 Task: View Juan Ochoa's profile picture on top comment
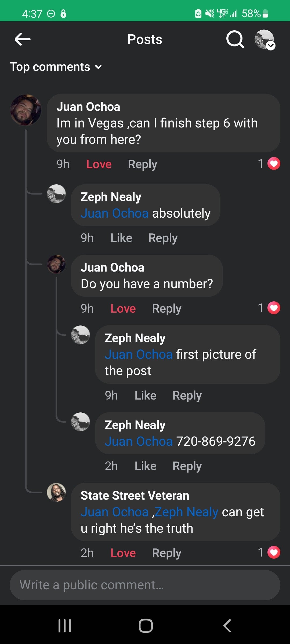tap(26, 110)
